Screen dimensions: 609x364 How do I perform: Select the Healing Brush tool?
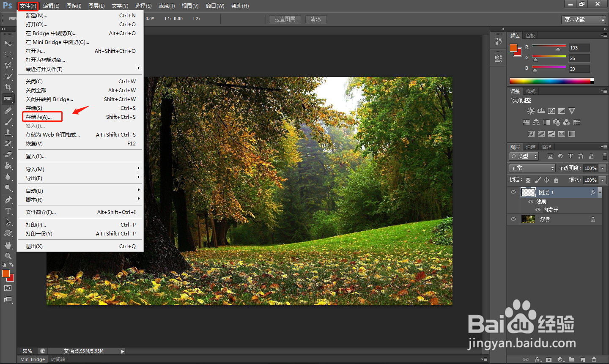(8, 111)
